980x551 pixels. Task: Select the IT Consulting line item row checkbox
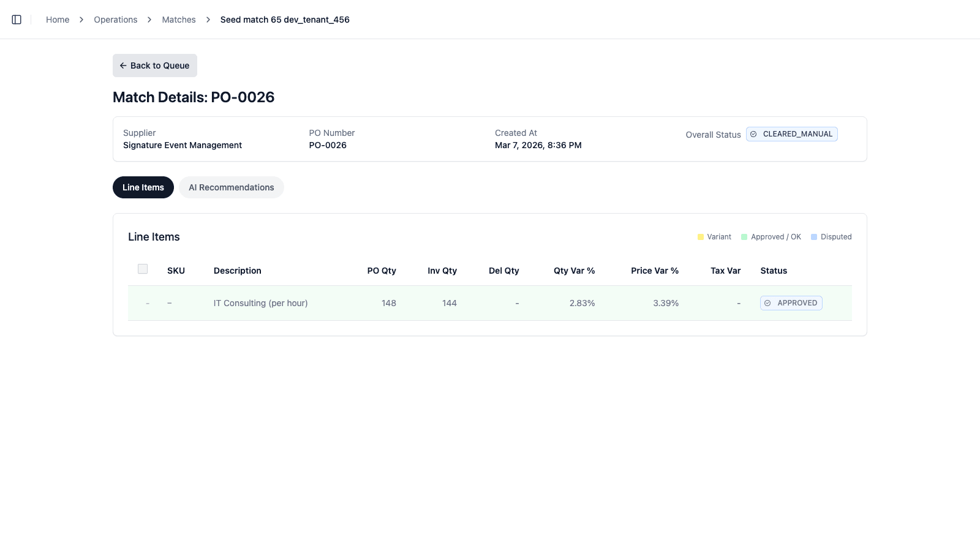pyautogui.click(x=147, y=303)
